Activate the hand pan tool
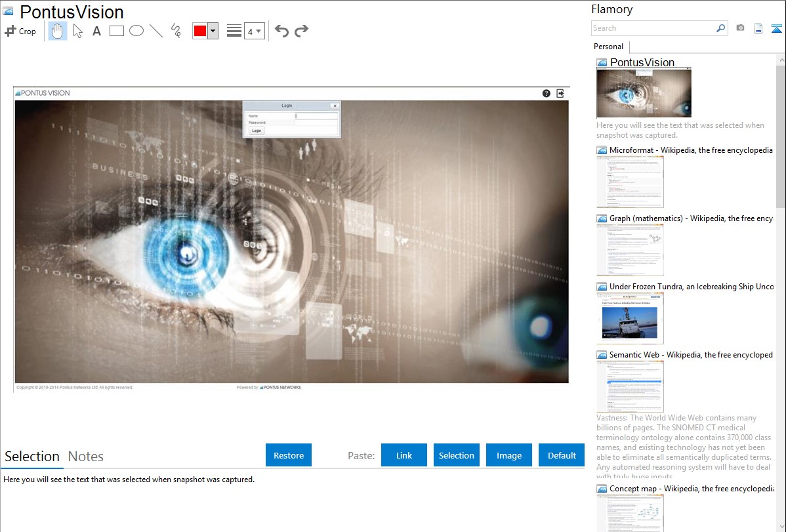This screenshot has height=532, width=786. (x=58, y=31)
